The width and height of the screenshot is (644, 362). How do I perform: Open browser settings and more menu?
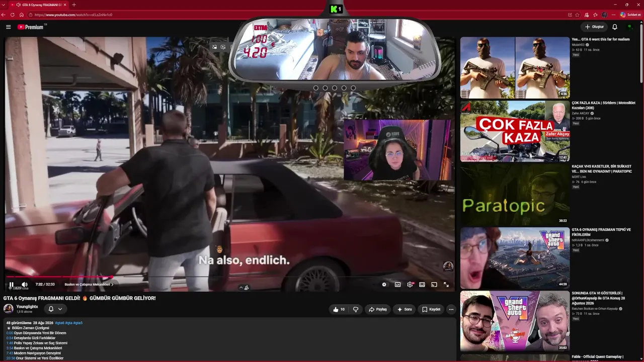click(x=613, y=15)
